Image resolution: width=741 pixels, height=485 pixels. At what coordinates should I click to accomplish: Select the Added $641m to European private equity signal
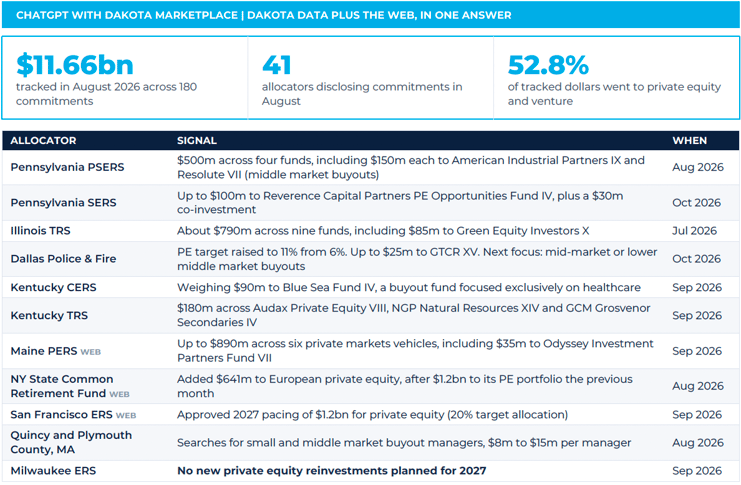coord(405,386)
